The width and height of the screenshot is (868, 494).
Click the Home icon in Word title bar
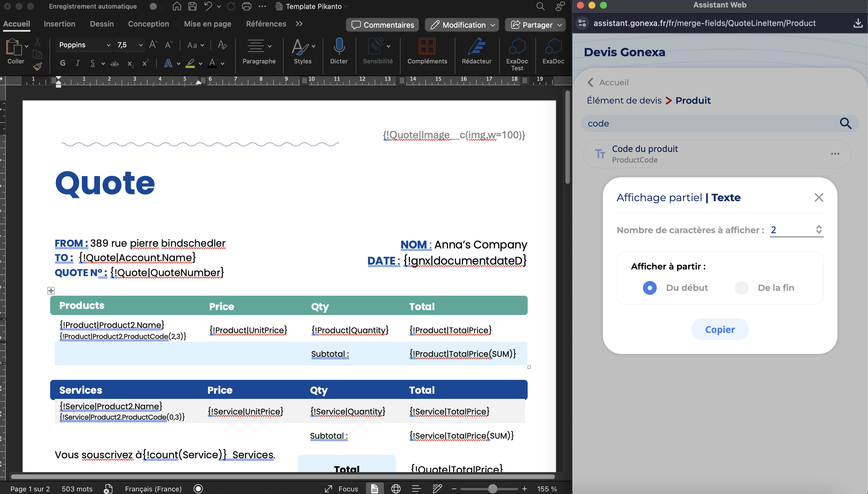click(x=177, y=6)
